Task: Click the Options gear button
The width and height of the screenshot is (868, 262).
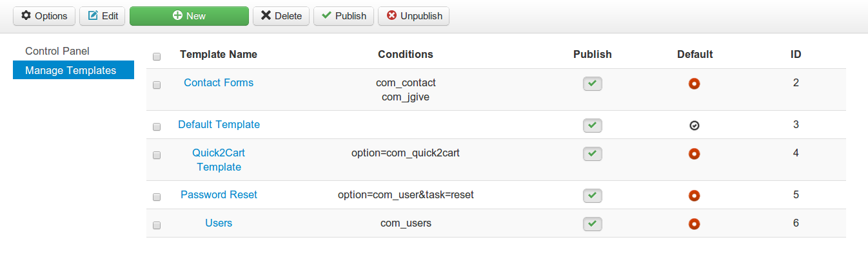Action: (x=44, y=16)
